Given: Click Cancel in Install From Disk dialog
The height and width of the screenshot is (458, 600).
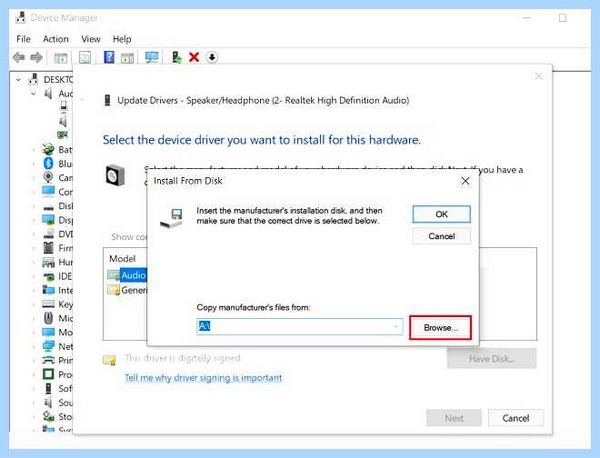Looking at the screenshot, I should [x=442, y=236].
